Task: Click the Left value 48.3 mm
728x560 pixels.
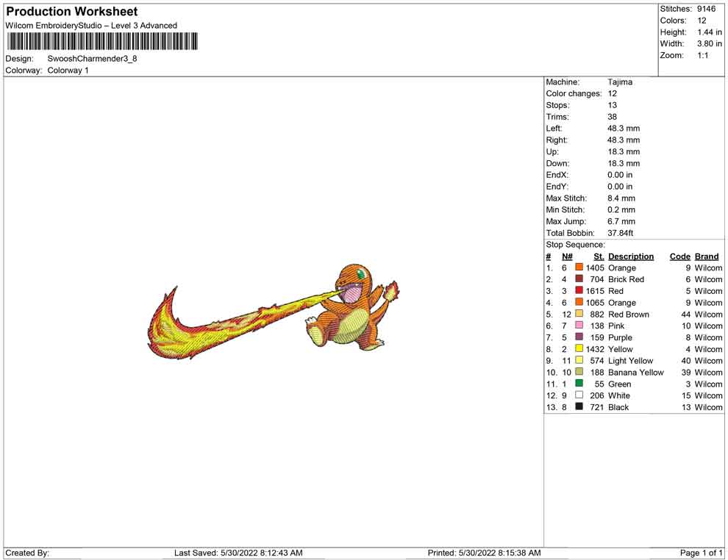Action: pos(624,128)
